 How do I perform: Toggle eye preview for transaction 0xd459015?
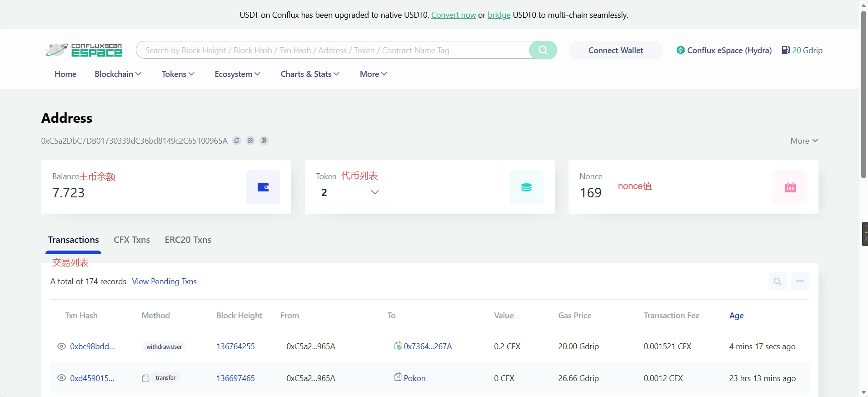click(61, 378)
